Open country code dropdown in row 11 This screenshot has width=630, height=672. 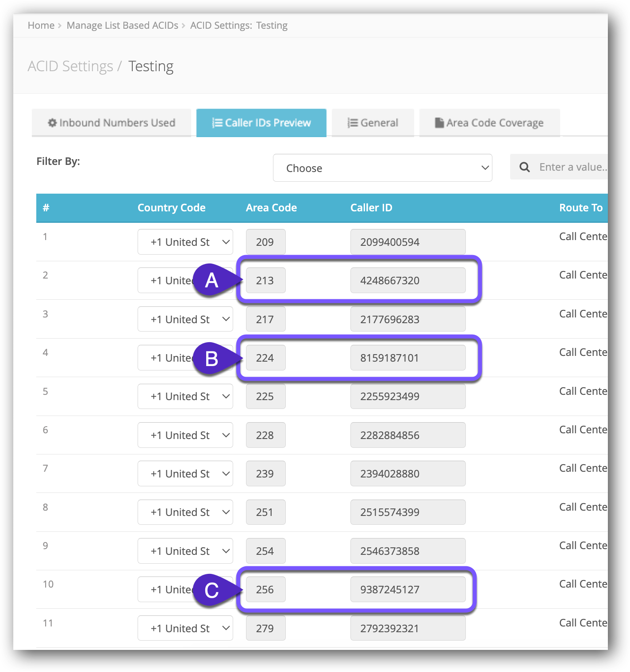tap(185, 628)
